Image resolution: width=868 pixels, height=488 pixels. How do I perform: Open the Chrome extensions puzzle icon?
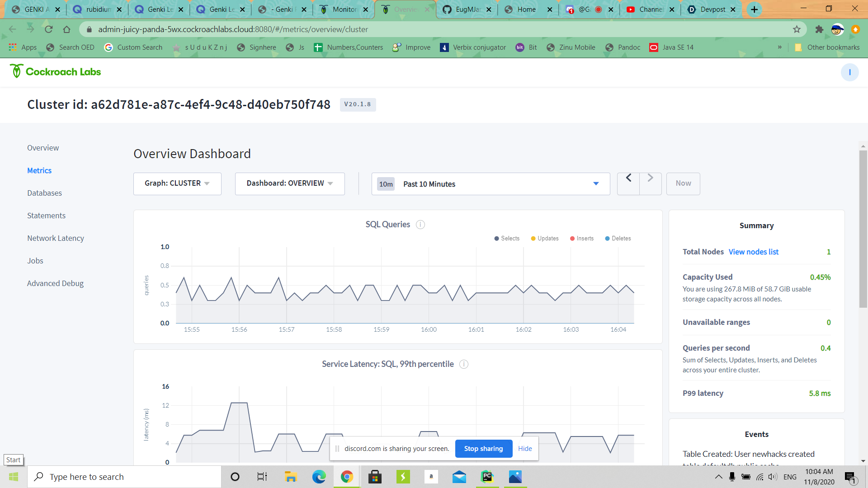pos(819,29)
